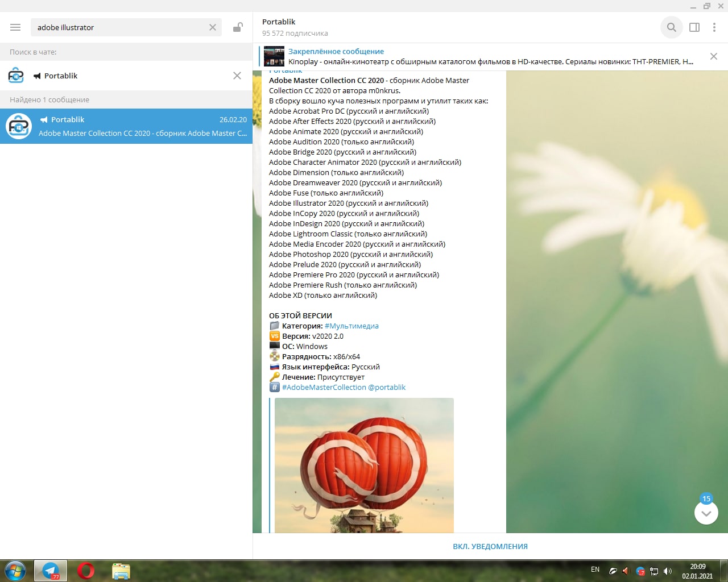This screenshot has height=582, width=728.
Task: Open the three-dots chat options menu
Action: [714, 27]
